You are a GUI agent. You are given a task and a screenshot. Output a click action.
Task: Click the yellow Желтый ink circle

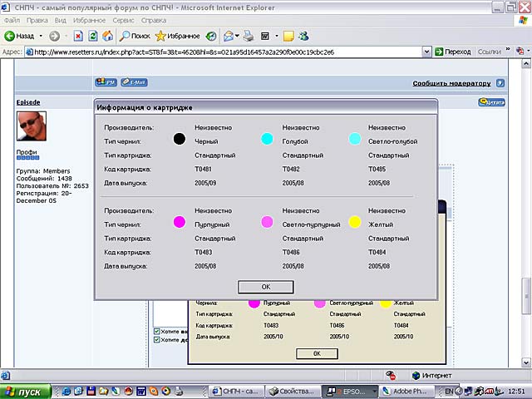click(x=355, y=222)
